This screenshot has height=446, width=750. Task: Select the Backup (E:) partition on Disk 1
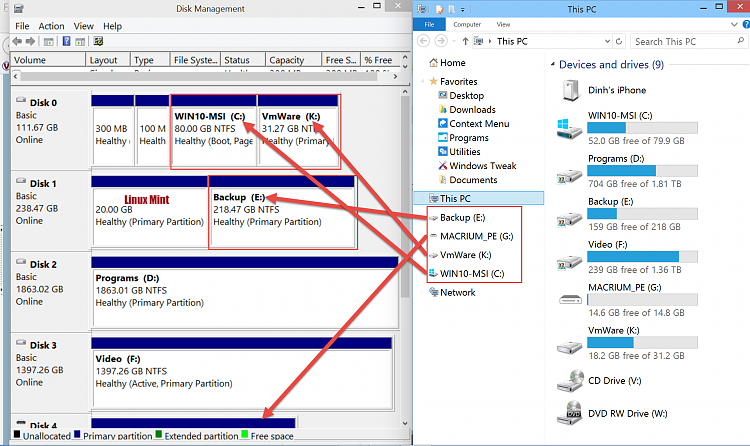[283, 211]
